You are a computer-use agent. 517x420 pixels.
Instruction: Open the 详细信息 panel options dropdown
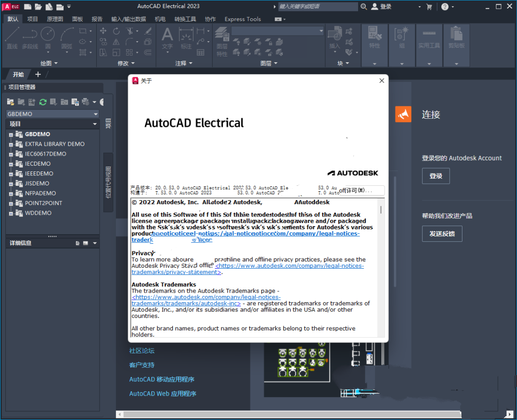pyautogui.click(x=95, y=243)
